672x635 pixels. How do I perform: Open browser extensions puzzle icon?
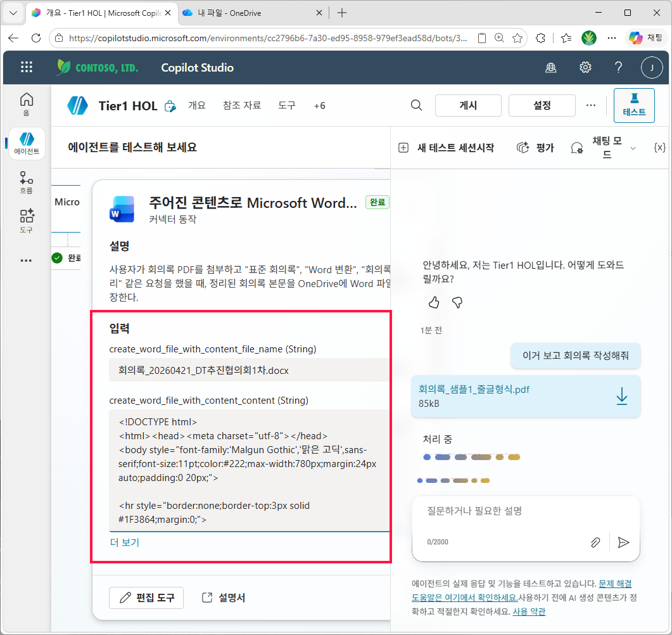pyautogui.click(x=541, y=38)
